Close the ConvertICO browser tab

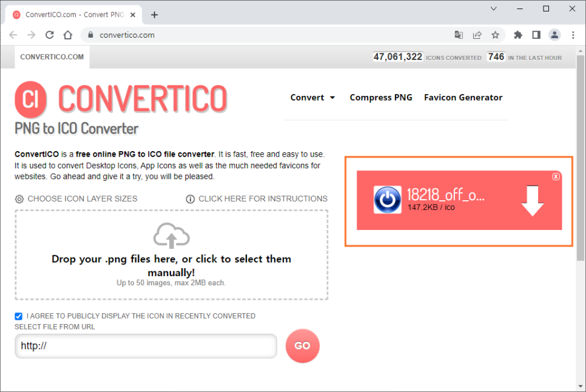(x=133, y=15)
